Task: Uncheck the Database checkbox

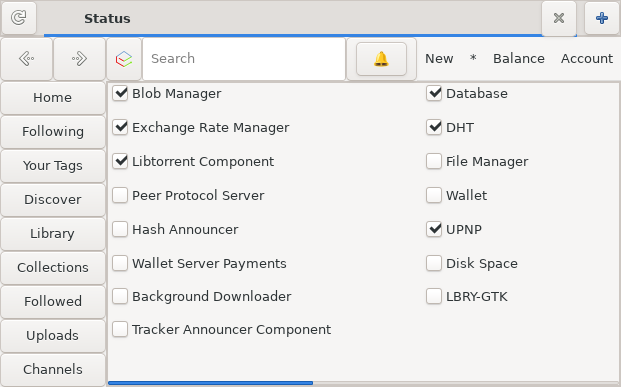Action: (x=434, y=93)
